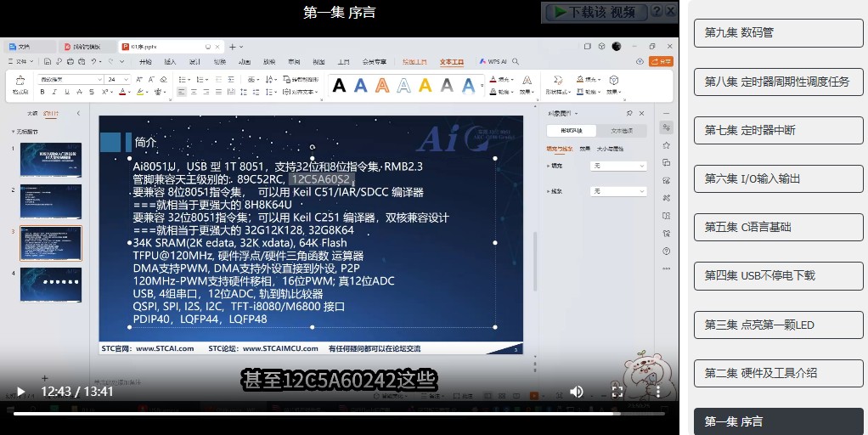Open episode 第八集 定时器周期性调度任务
This screenshot has width=868, height=435.
pos(778,82)
